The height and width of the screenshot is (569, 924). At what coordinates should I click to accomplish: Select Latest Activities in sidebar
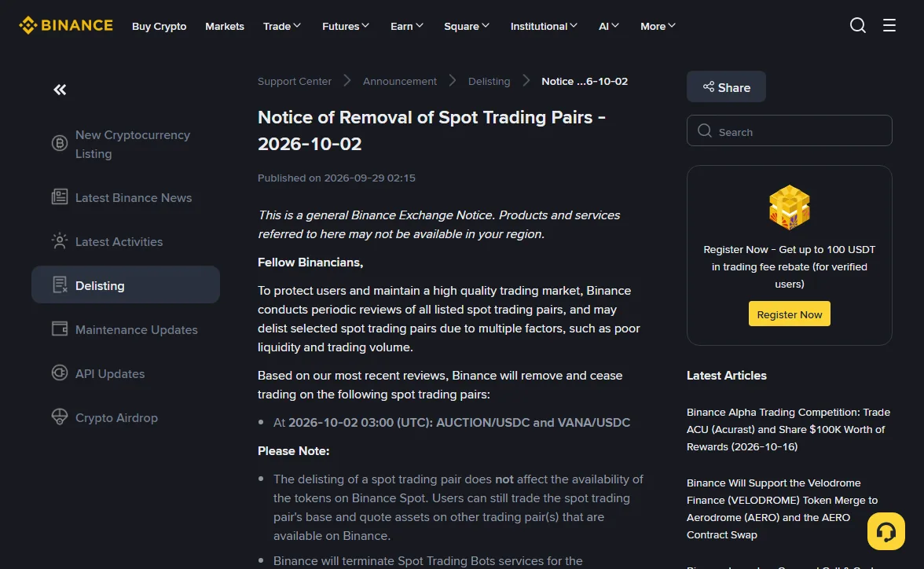click(x=126, y=242)
